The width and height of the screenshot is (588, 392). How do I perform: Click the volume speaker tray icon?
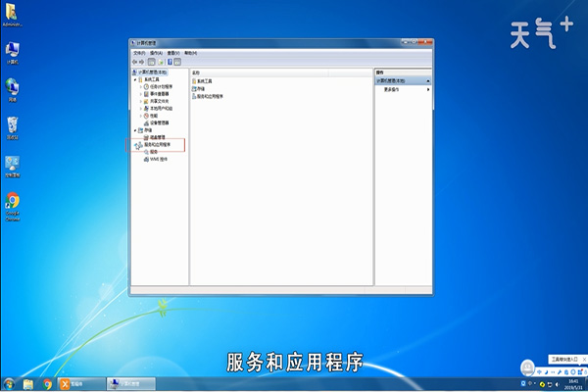(558, 384)
